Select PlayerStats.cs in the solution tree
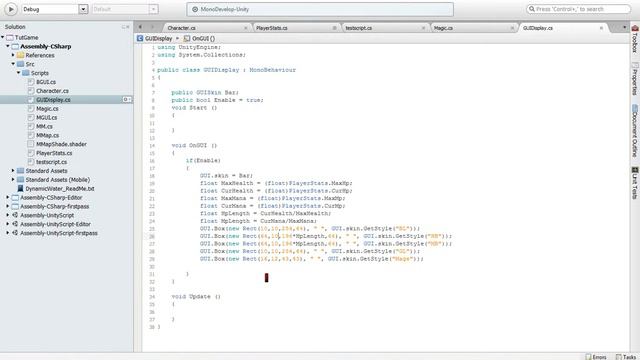640x360 pixels. point(54,153)
